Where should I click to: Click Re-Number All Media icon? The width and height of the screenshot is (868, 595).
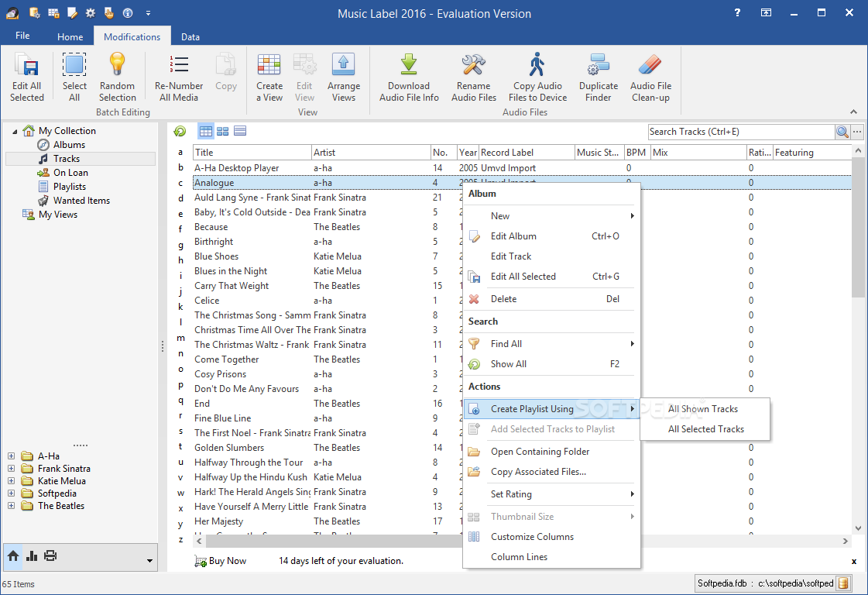[x=179, y=64]
